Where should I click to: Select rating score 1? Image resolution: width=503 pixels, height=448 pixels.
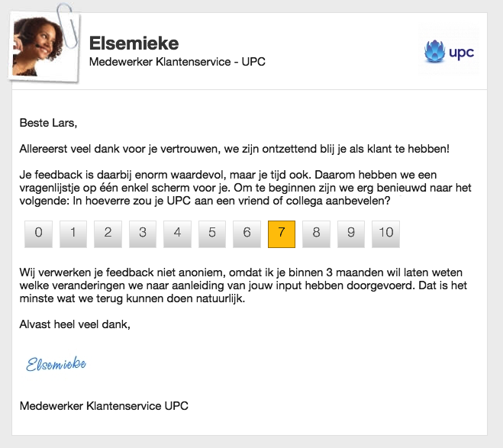[x=73, y=234]
